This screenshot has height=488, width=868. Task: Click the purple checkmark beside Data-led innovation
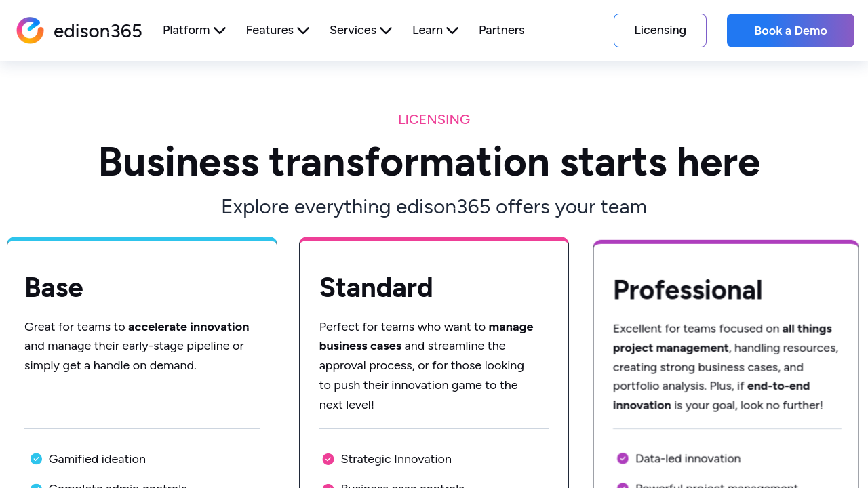point(623,458)
